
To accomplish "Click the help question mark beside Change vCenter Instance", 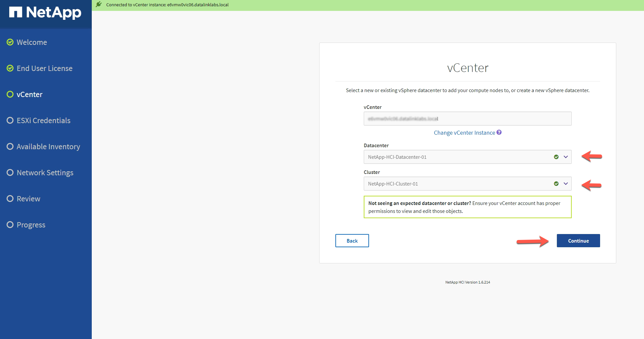I will 499,132.
